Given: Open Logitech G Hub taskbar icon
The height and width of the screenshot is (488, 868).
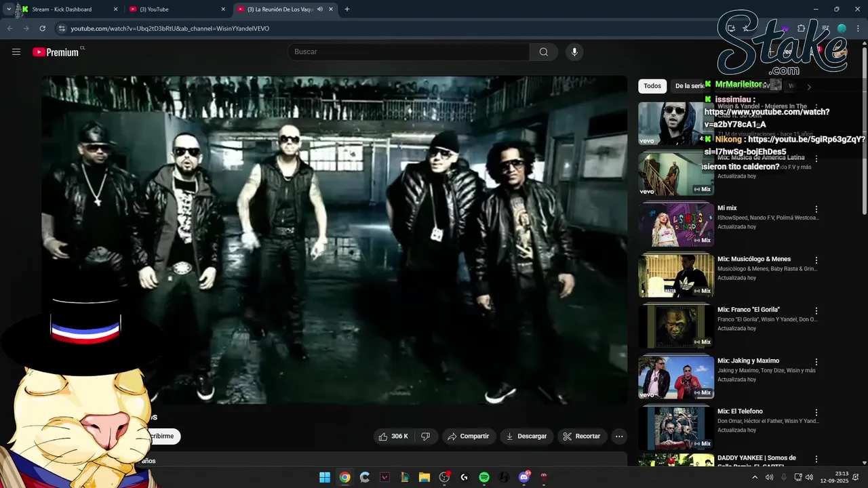Looking at the screenshot, I should [464, 477].
